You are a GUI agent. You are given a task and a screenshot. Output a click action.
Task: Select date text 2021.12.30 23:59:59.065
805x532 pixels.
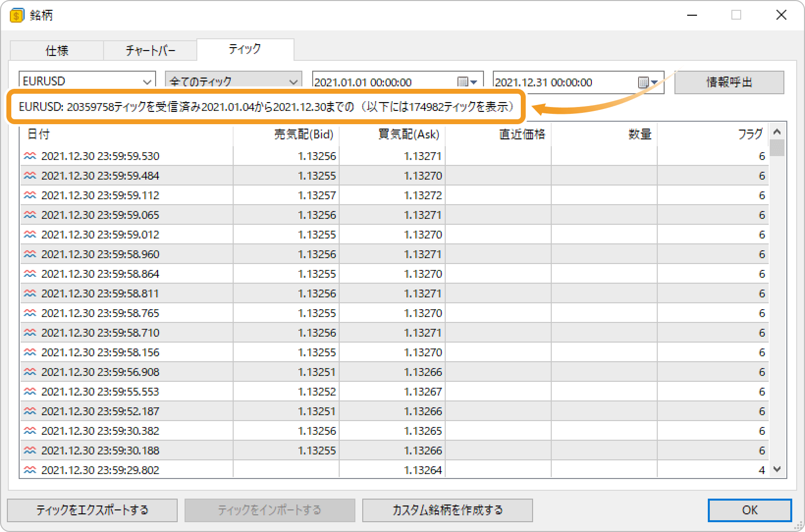click(x=100, y=215)
